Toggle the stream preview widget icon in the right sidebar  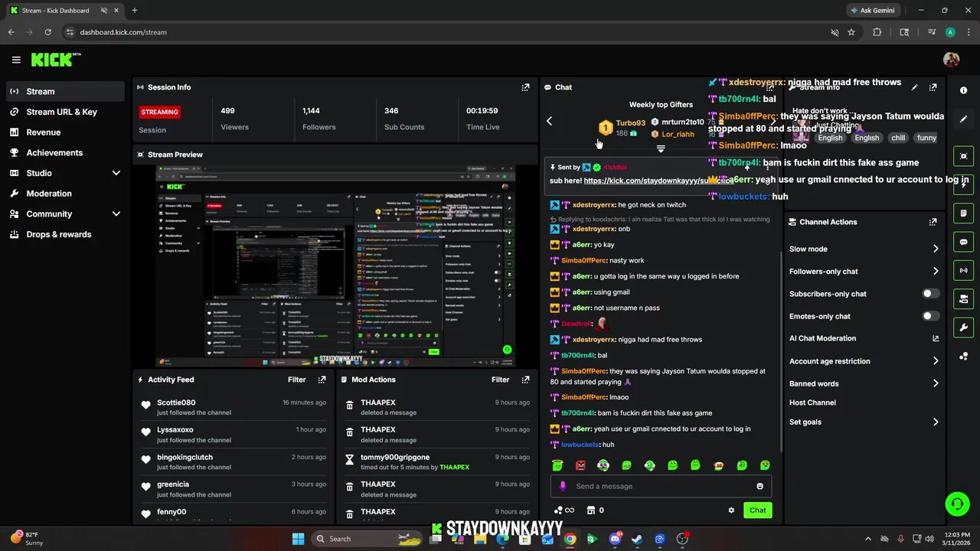click(x=963, y=156)
